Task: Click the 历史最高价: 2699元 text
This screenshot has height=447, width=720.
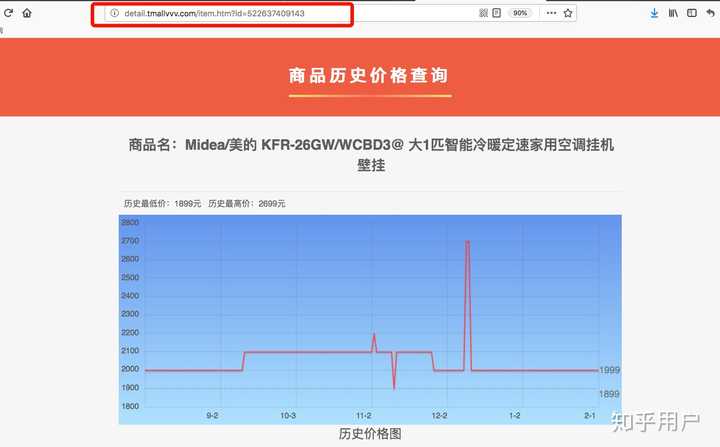Action: pos(247,204)
